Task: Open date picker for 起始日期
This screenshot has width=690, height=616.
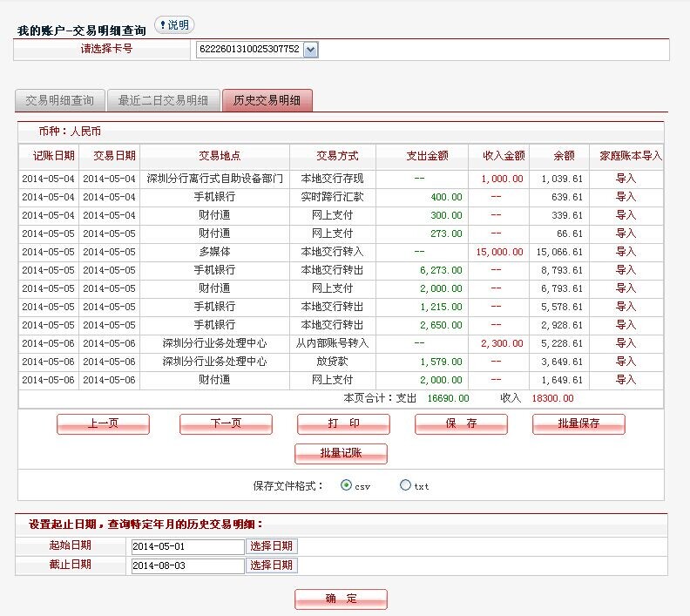Action: 271,546
